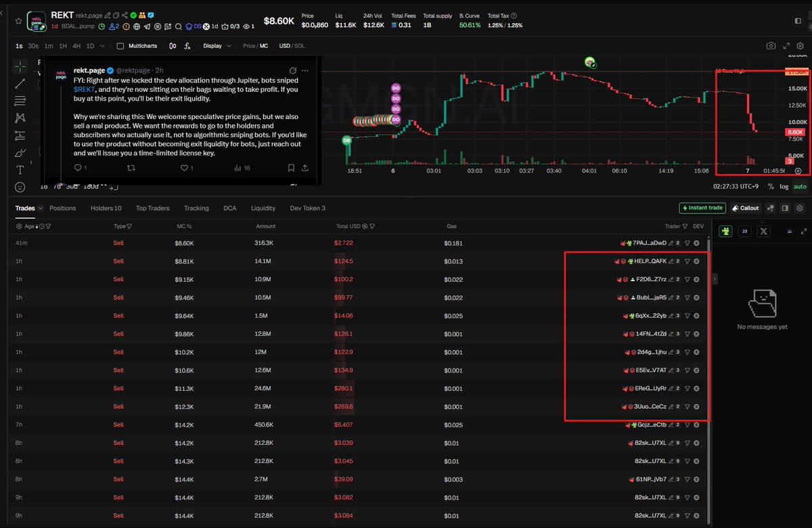The width and height of the screenshot is (812, 528).
Task: Click the DB marker on the chart
Action: click(x=346, y=141)
